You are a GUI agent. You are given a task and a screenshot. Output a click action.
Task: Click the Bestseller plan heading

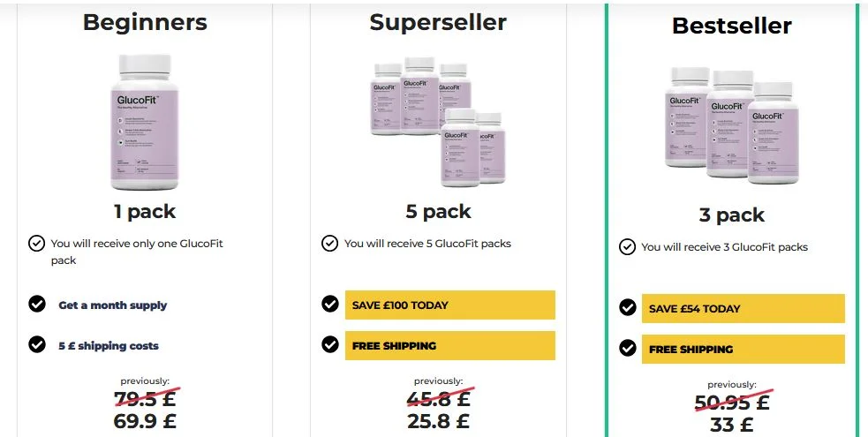(732, 26)
